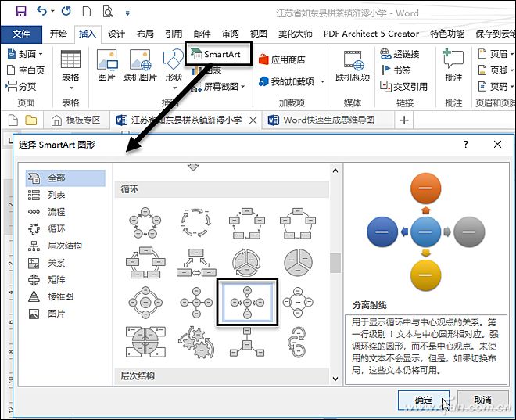Click the gallery scrollbar down arrow
The image size is (516, 420).
click(335, 379)
